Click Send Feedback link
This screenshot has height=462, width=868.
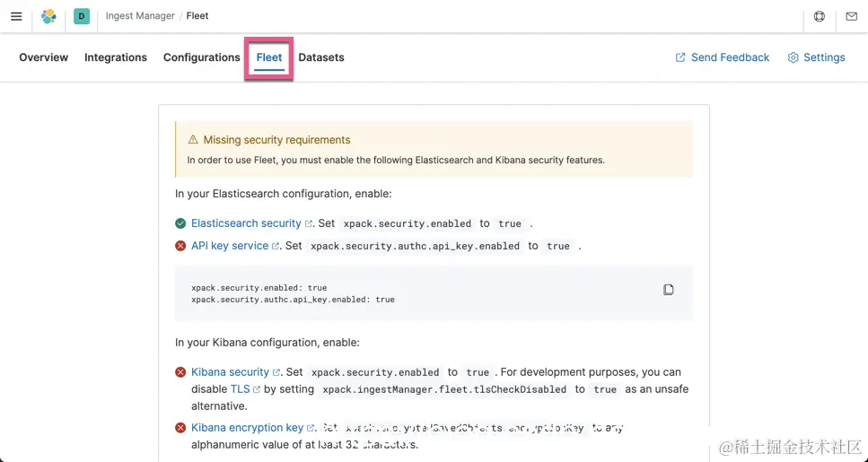click(x=730, y=57)
